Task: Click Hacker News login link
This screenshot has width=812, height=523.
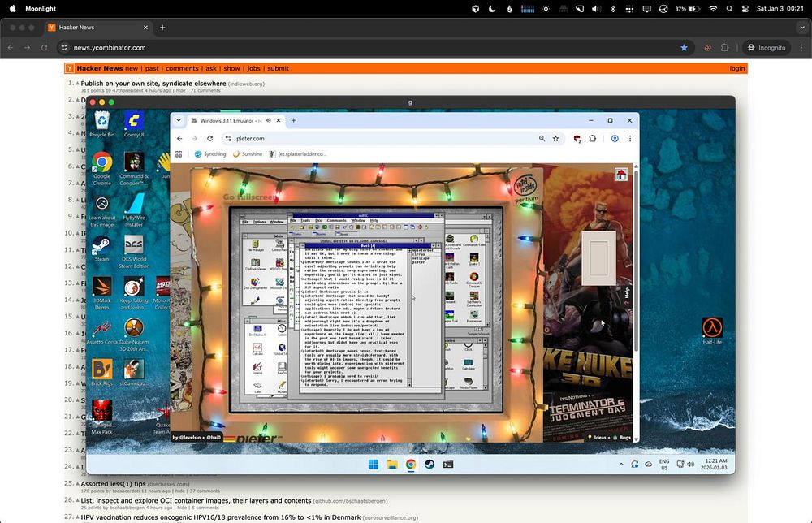Action: [737, 68]
